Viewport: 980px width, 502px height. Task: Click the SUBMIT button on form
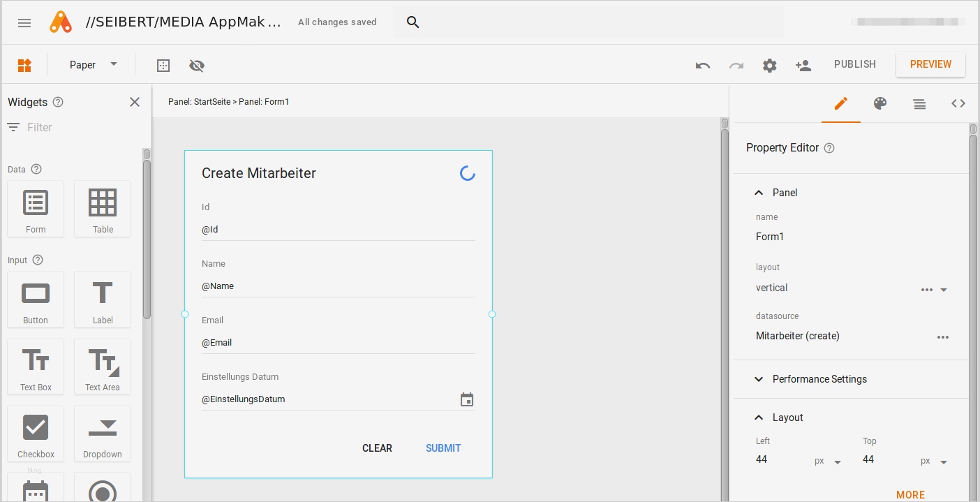point(443,448)
